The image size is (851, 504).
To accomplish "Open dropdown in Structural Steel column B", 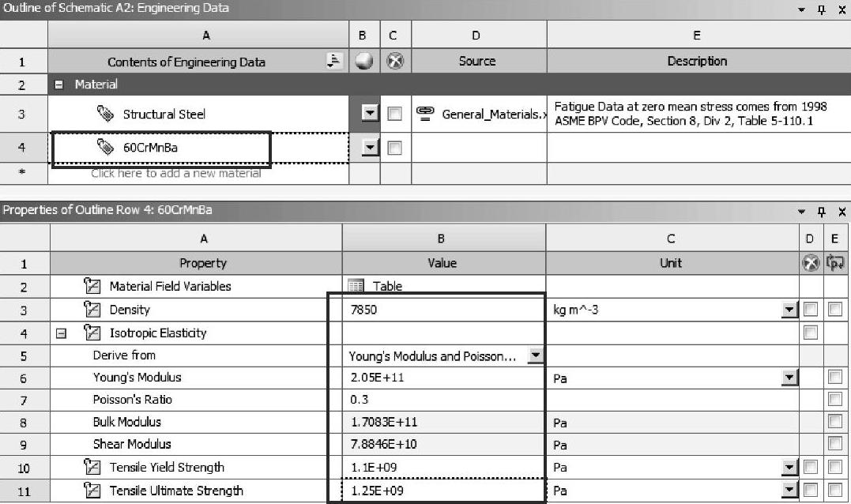I will tap(370, 114).
